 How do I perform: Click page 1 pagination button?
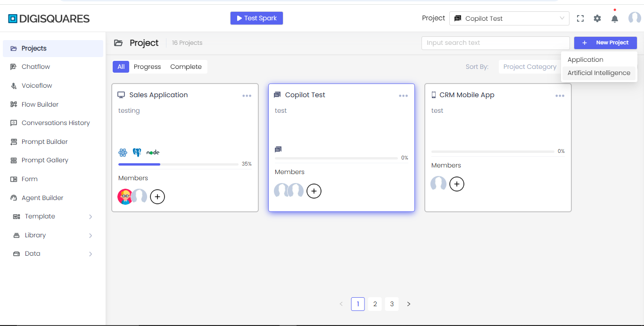tap(358, 304)
